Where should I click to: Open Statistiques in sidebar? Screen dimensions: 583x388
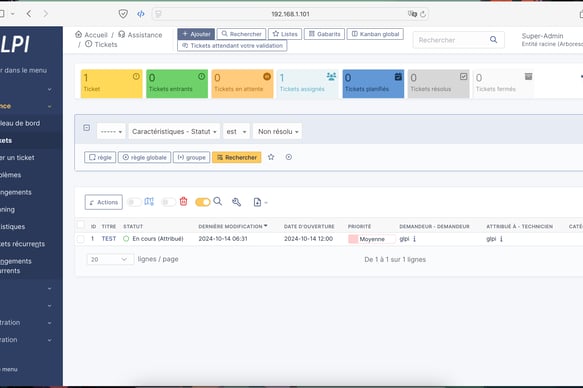pos(13,226)
